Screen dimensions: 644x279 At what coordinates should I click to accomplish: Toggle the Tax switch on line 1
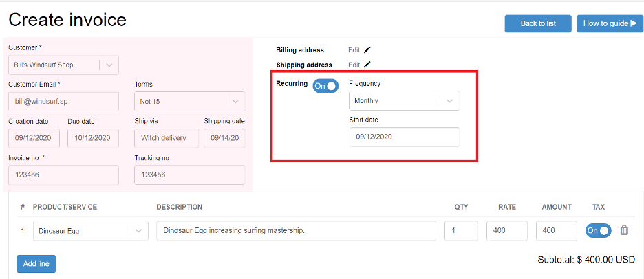pyautogui.click(x=598, y=231)
